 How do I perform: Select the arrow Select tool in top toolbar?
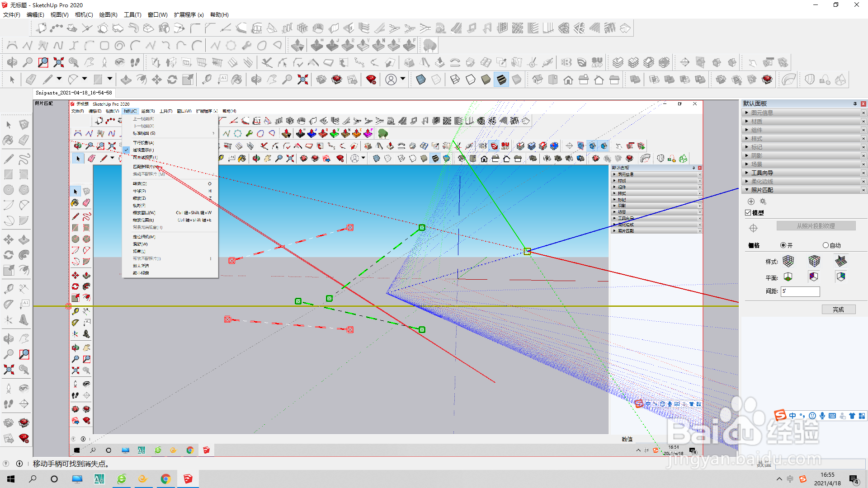pyautogui.click(x=12, y=80)
